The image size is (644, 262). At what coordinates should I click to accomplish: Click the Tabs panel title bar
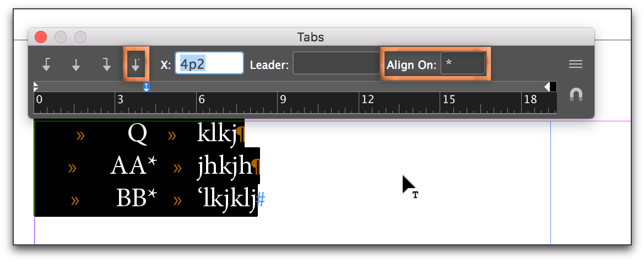(x=311, y=37)
